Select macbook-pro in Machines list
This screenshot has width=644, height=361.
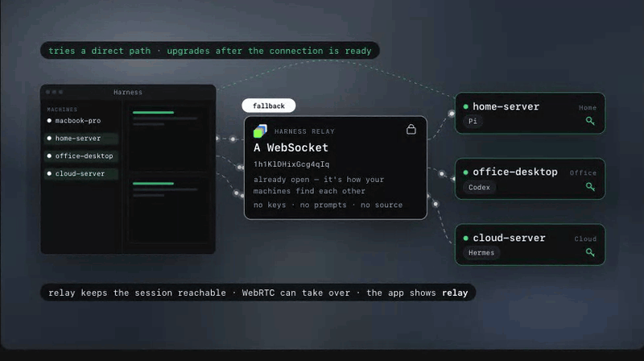pyautogui.click(x=81, y=121)
